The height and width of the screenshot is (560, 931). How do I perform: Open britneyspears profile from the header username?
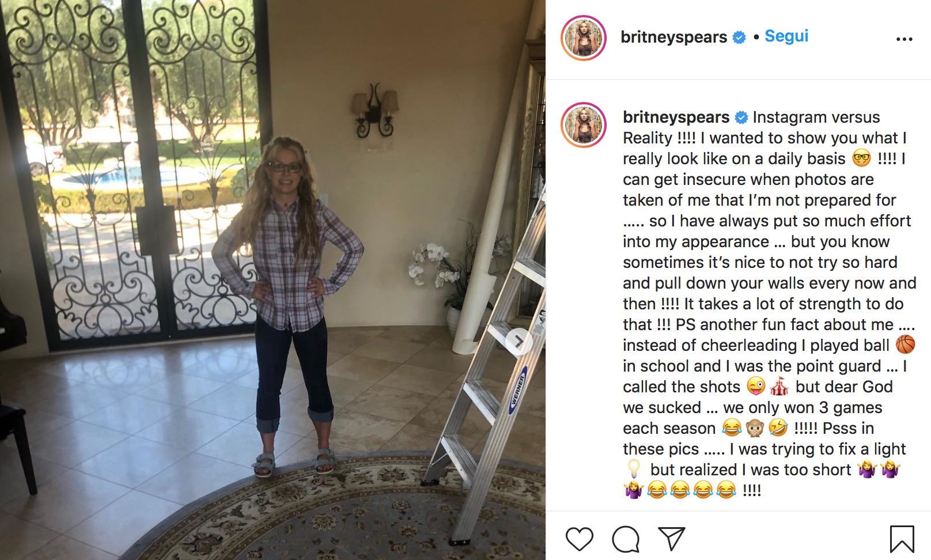tap(673, 37)
